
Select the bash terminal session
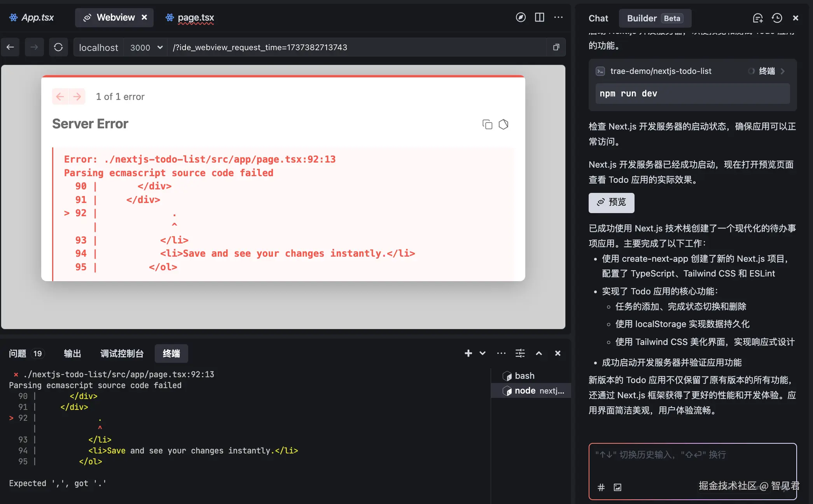tap(524, 376)
